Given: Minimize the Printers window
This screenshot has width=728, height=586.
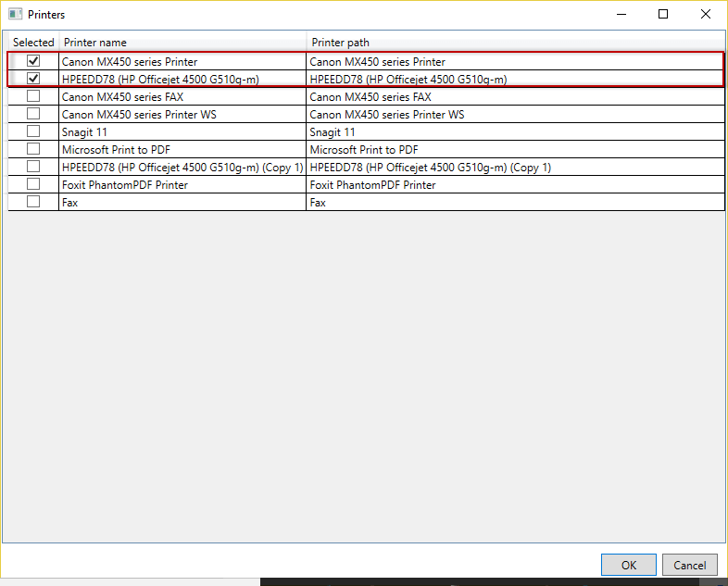Looking at the screenshot, I should pos(621,15).
